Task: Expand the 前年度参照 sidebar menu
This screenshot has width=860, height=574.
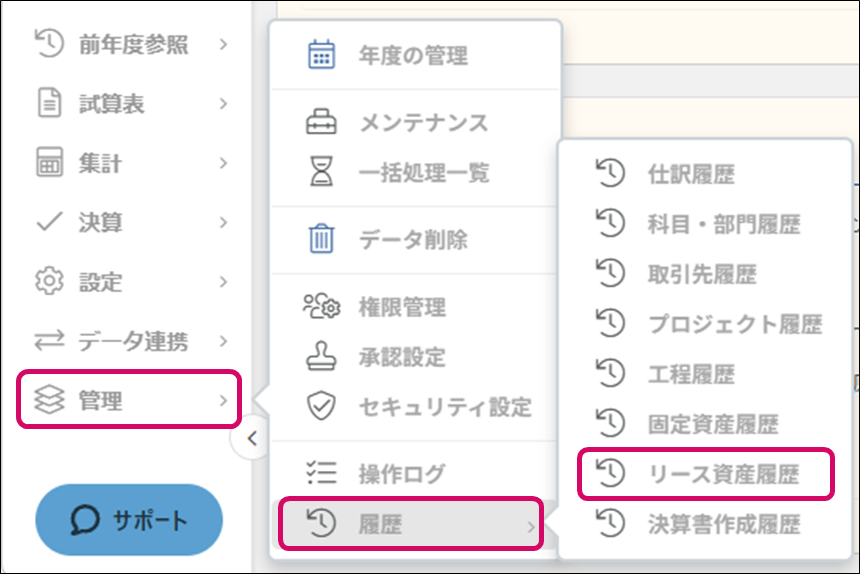Action: [130, 44]
